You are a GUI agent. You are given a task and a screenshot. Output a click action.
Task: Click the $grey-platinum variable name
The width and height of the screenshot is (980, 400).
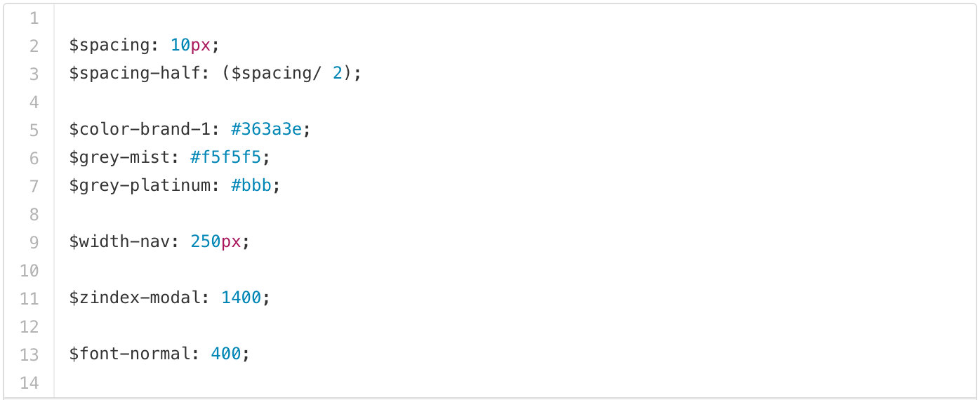tap(144, 186)
